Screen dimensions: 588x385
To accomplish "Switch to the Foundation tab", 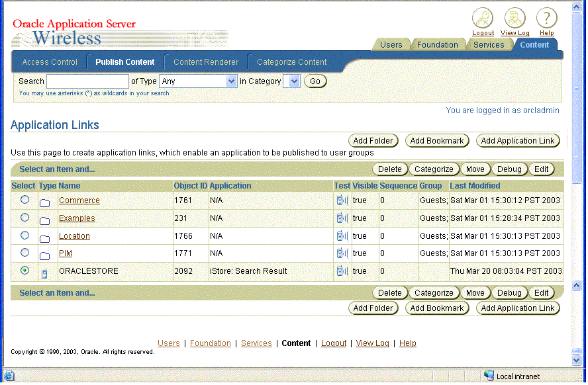I will [437, 44].
